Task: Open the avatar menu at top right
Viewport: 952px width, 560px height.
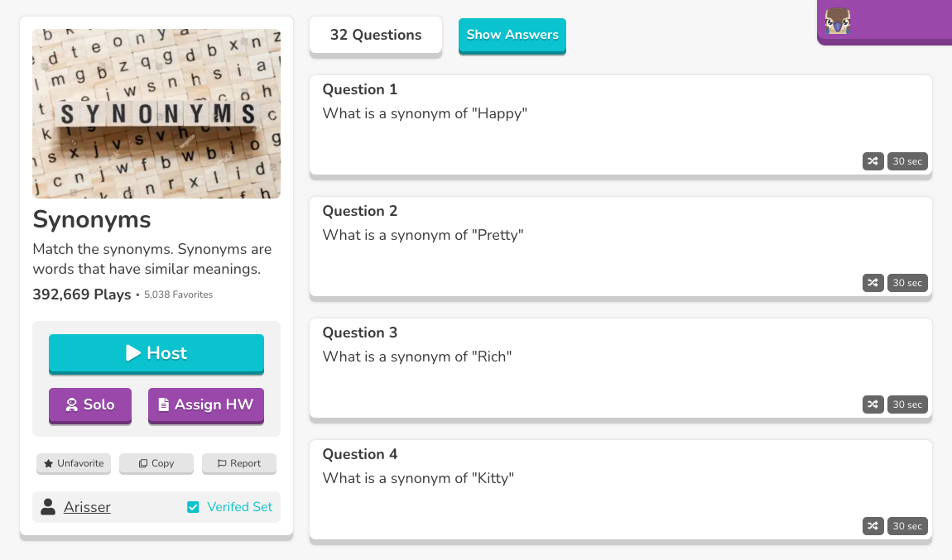Action: point(837,22)
